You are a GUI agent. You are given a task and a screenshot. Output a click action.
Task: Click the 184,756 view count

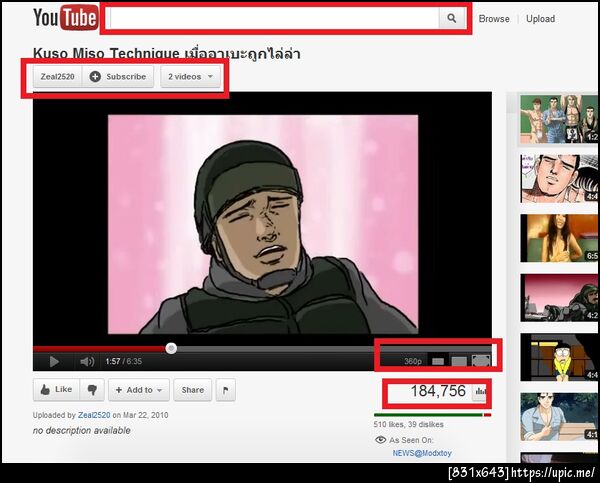point(438,391)
